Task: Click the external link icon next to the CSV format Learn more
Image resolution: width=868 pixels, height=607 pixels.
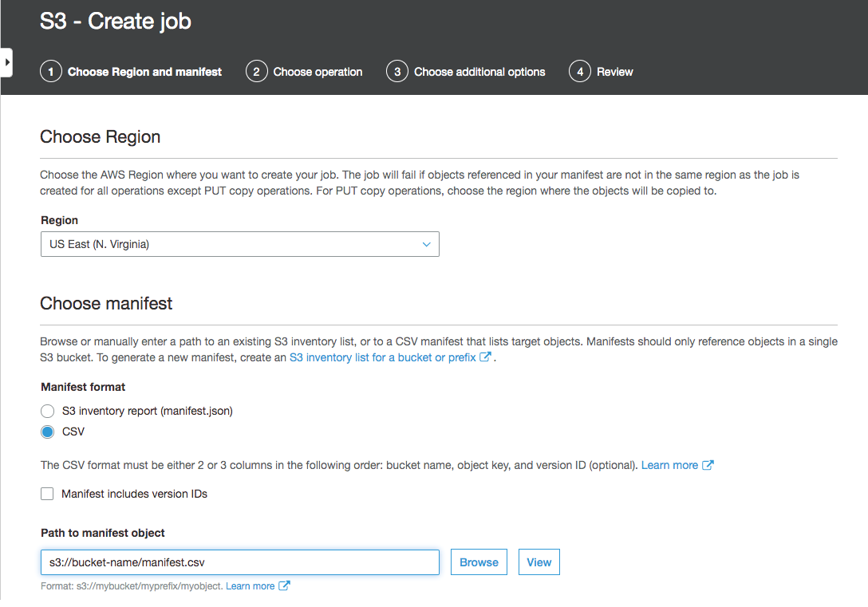Action: (x=708, y=464)
